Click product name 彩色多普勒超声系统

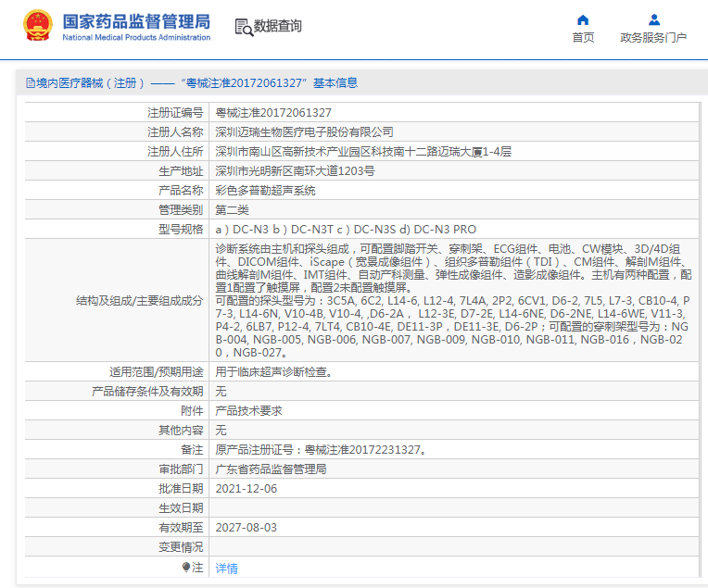265,190
